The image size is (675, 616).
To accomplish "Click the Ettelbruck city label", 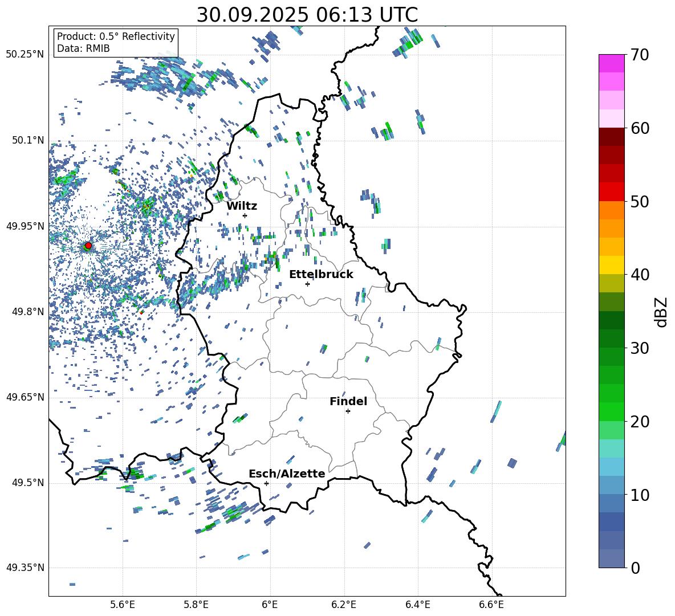I will 321,274.
